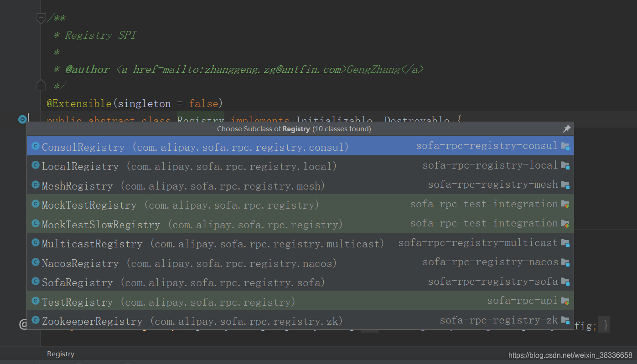Select LocalRegistry from the subclass list
The image size is (637, 364).
point(300,165)
